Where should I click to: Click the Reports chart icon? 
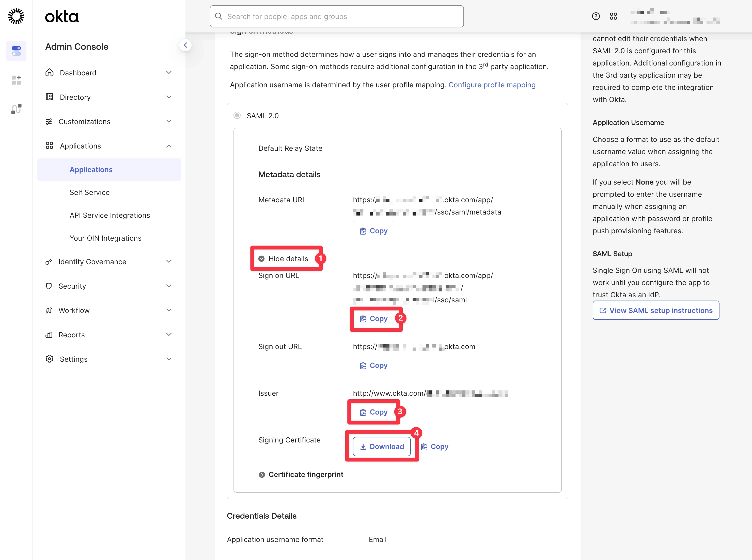[x=49, y=335]
